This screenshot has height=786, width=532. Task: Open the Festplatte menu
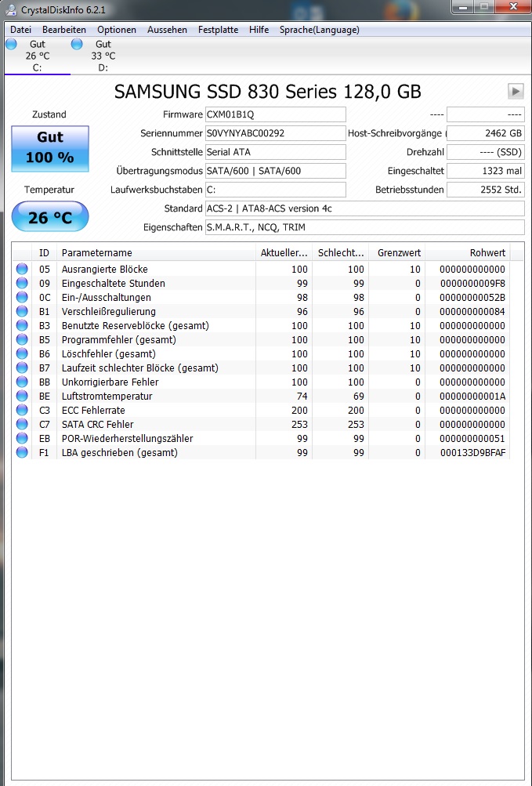pos(218,30)
